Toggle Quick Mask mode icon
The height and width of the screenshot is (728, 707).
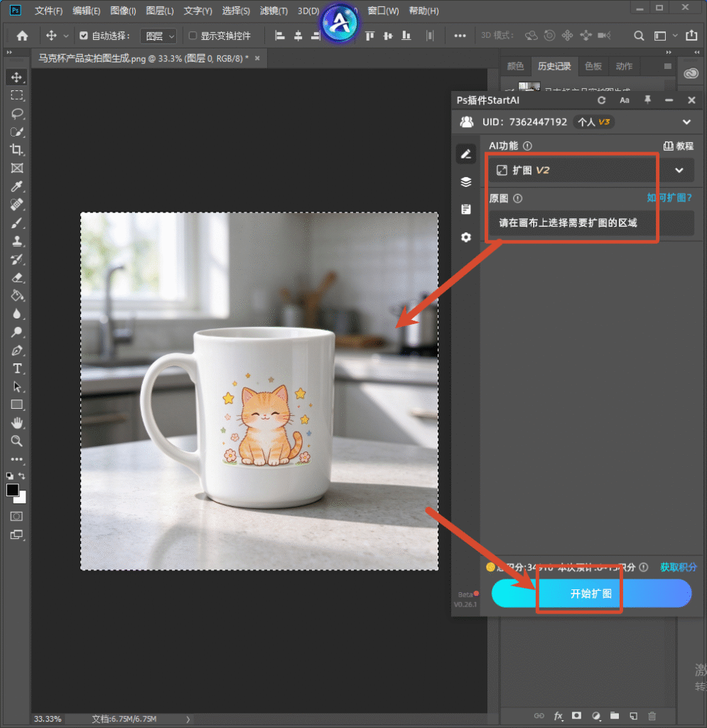coord(17,516)
